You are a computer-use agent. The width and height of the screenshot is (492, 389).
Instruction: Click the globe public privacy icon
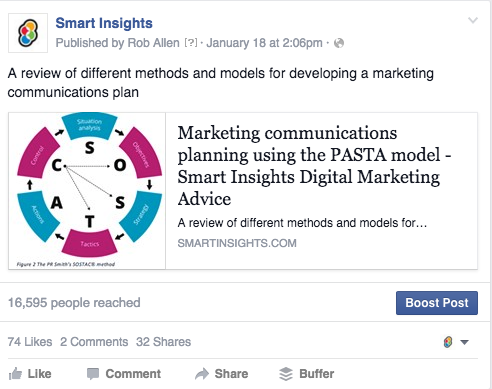tap(339, 43)
